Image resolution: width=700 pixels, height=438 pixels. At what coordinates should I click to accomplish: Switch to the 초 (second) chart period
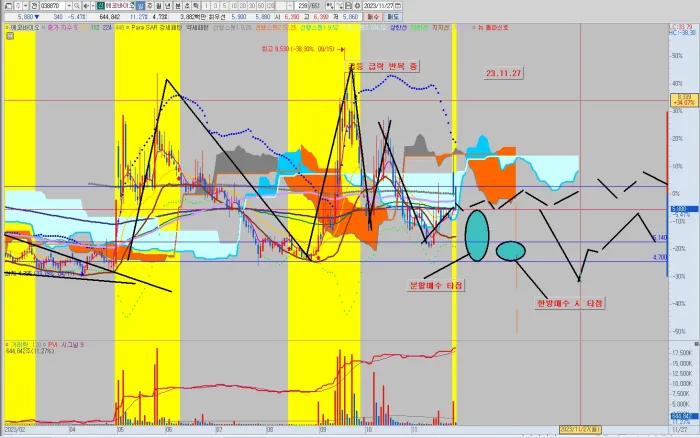187,6
